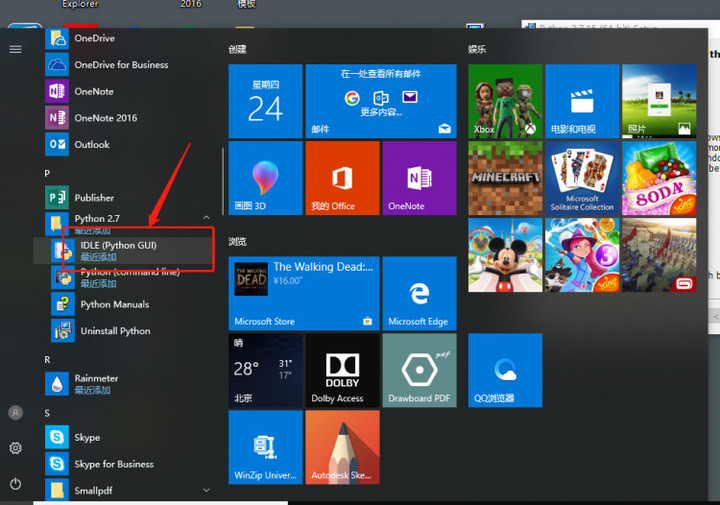Image resolution: width=720 pixels, height=505 pixels.
Task: Open the purple OneNote tile
Action: [419, 178]
